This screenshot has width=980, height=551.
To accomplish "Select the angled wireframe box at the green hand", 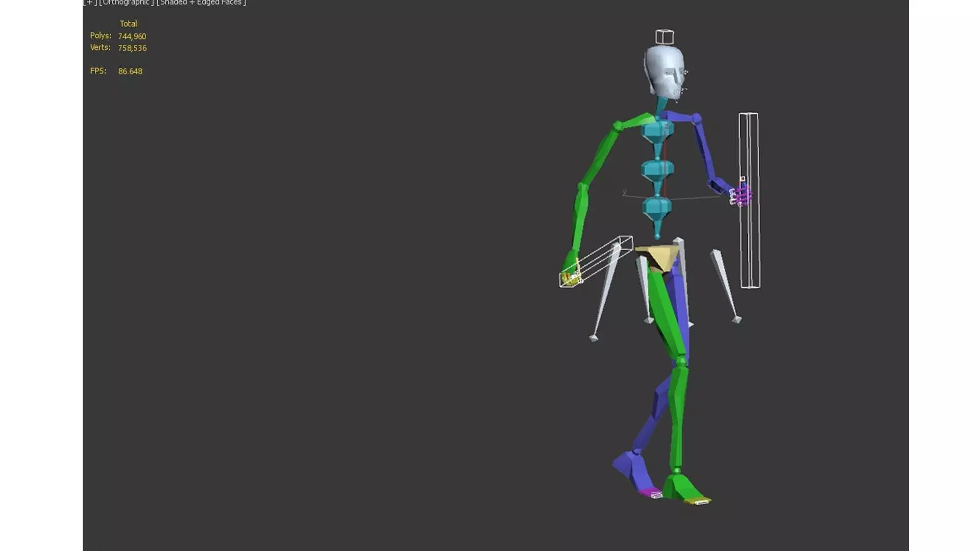I will [x=597, y=261].
